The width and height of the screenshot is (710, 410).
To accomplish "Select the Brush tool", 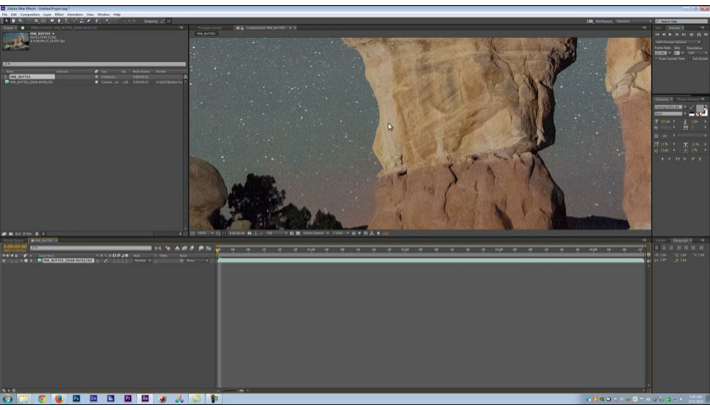I will coord(75,21).
